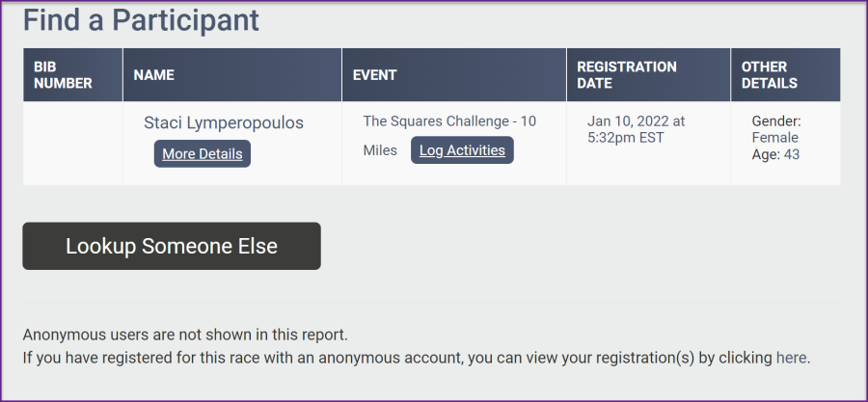
Task: Click the Registration Date column header
Action: [627, 75]
